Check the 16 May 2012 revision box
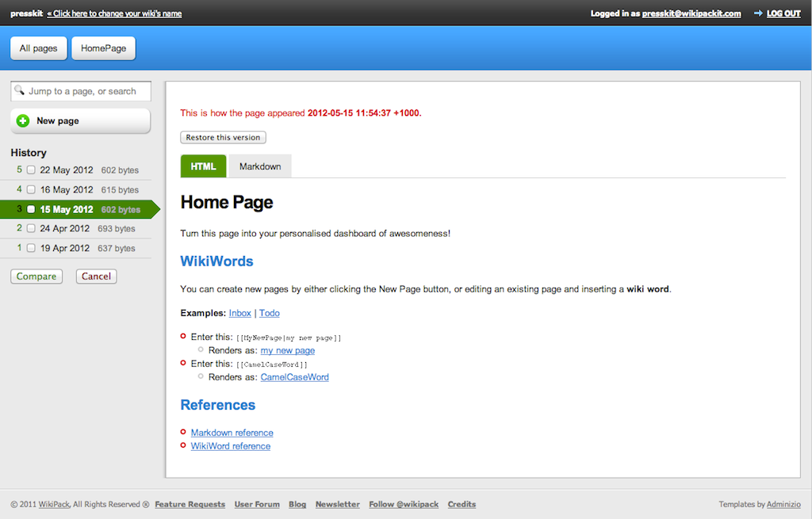The image size is (812, 519). click(x=31, y=190)
